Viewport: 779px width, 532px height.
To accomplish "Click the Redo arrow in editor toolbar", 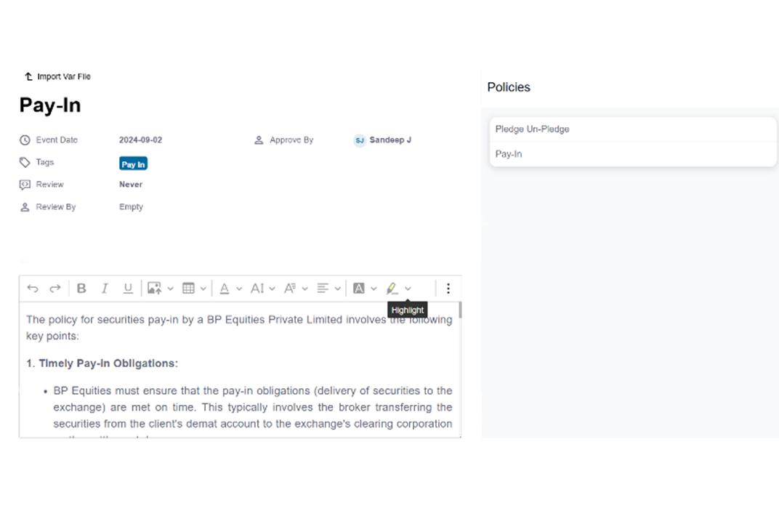I will click(55, 289).
